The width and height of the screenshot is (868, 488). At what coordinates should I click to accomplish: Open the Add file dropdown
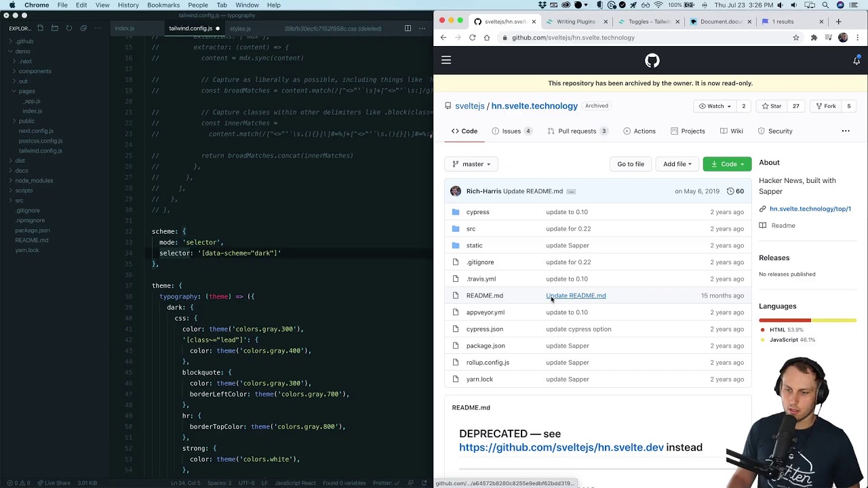tap(677, 164)
